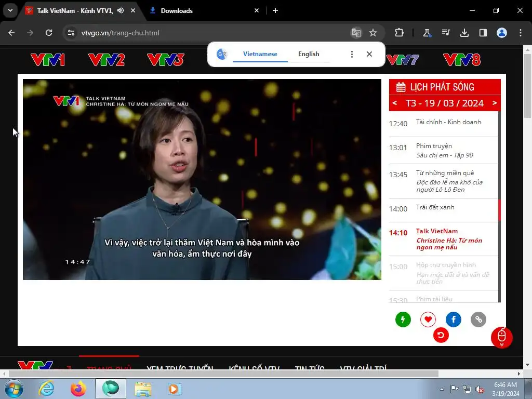The image size is (532, 399).
Task: Open the VTV1 channel logo
Action: click(x=47, y=60)
